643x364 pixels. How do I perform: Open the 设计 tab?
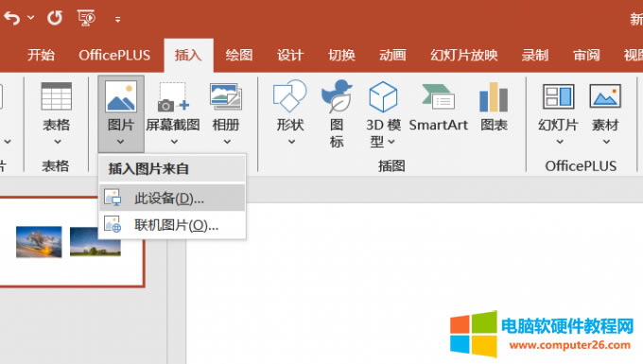point(290,55)
